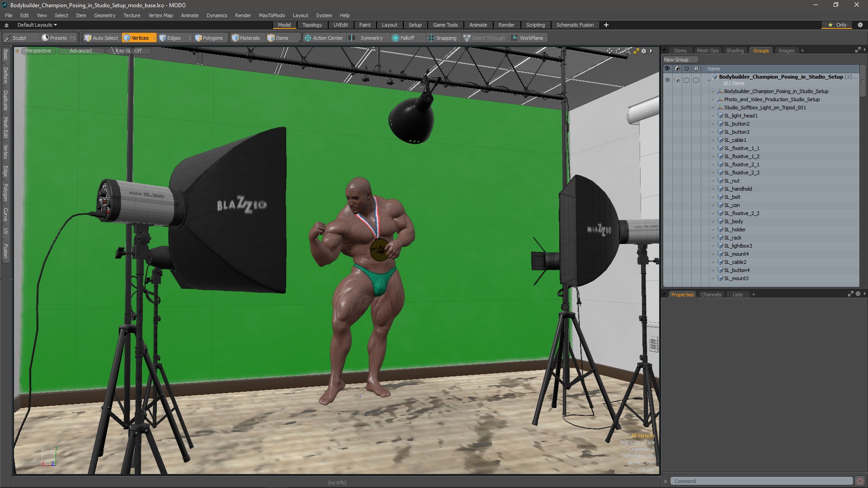This screenshot has height=488, width=868.
Task: Select the Studio_Softbox_Light_on_Tripod_001 item
Action: pos(765,108)
